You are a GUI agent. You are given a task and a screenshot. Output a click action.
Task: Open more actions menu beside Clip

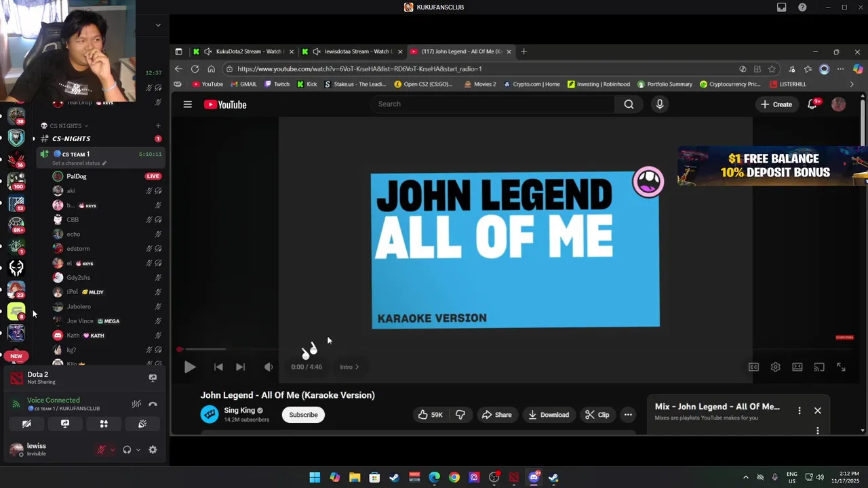[x=628, y=415]
